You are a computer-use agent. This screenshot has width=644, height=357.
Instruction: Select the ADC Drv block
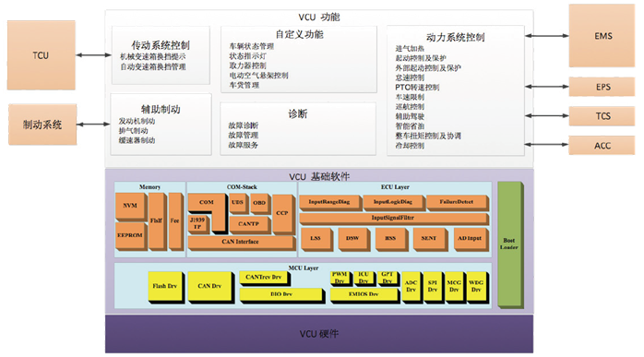pos(411,287)
